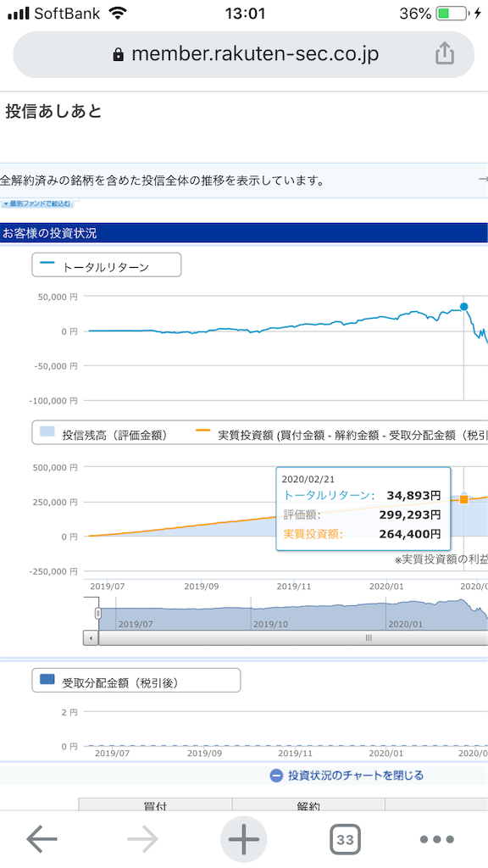Toggle トータルリターン legend series
Viewport: 488px width, 868px height.
106,267
